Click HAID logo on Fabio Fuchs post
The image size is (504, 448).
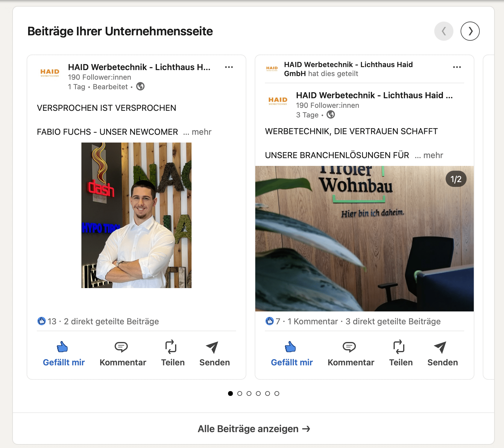point(50,73)
